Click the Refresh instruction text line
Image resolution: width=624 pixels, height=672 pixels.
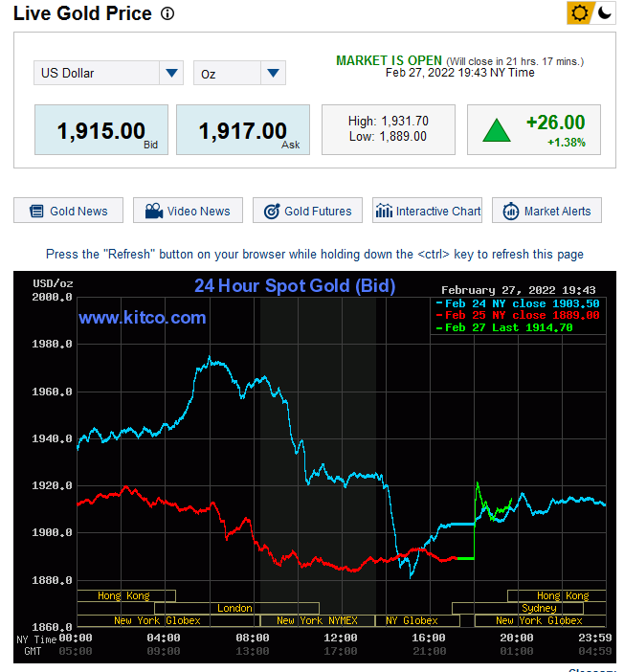[x=315, y=254]
